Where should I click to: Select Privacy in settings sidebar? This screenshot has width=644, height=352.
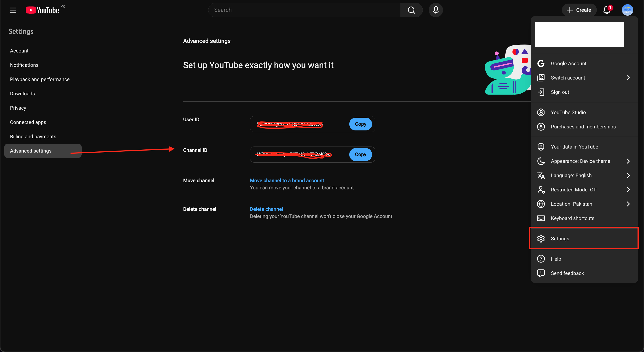tap(18, 108)
